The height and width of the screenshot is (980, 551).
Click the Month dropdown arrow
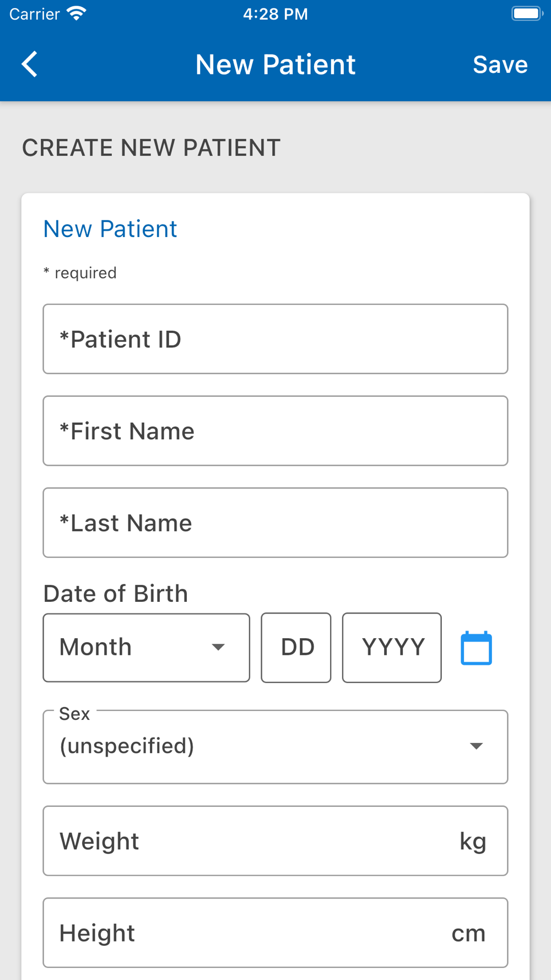pos(218,647)
